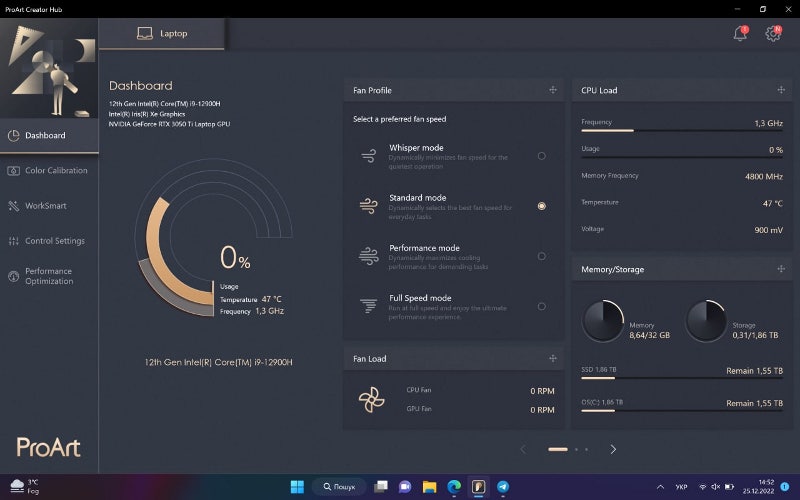Switch to the Laptop tab
Screen dimensions: 800x500
pos(162,34)
